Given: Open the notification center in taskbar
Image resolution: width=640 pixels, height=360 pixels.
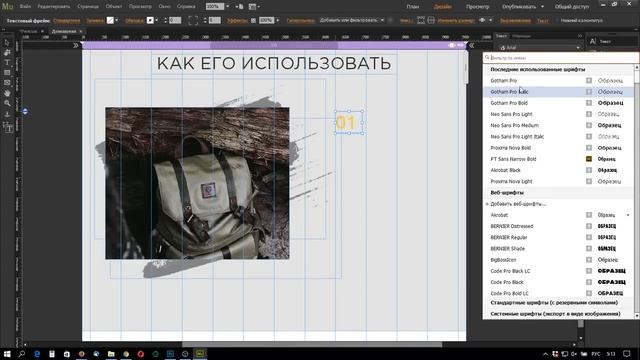Looking at the screenshot, I should tap(627, 354).
